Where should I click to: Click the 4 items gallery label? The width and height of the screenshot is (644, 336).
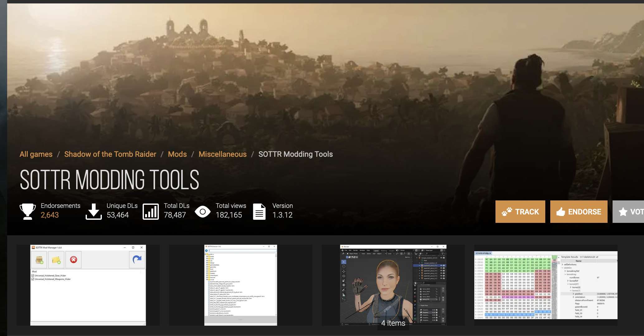[393, 323]
